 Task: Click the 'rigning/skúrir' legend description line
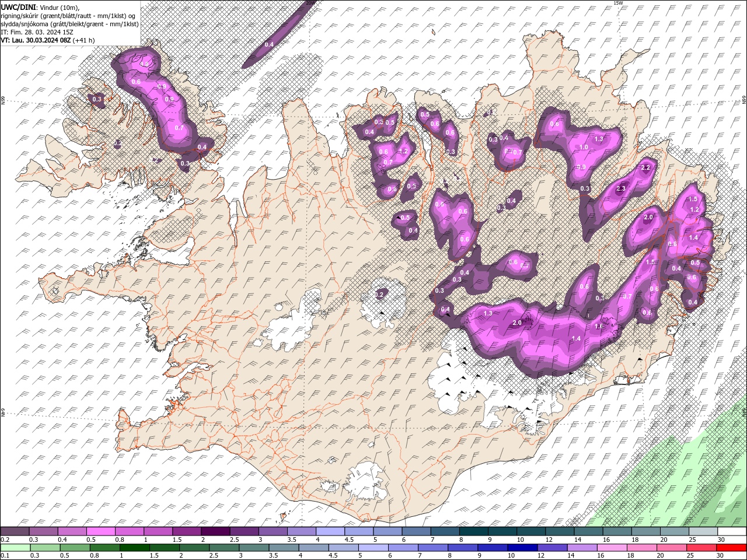67,15
